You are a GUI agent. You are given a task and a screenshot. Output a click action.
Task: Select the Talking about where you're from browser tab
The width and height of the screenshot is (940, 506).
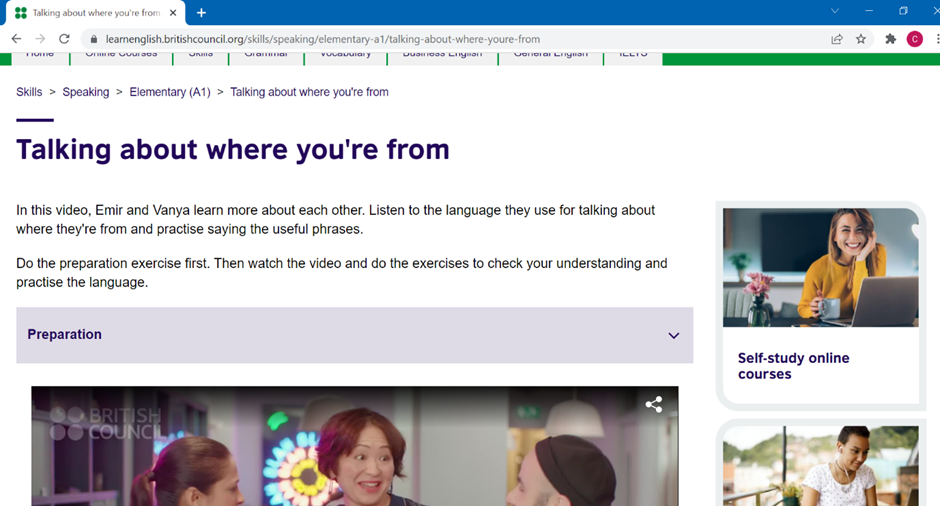(x=96, y=13)
